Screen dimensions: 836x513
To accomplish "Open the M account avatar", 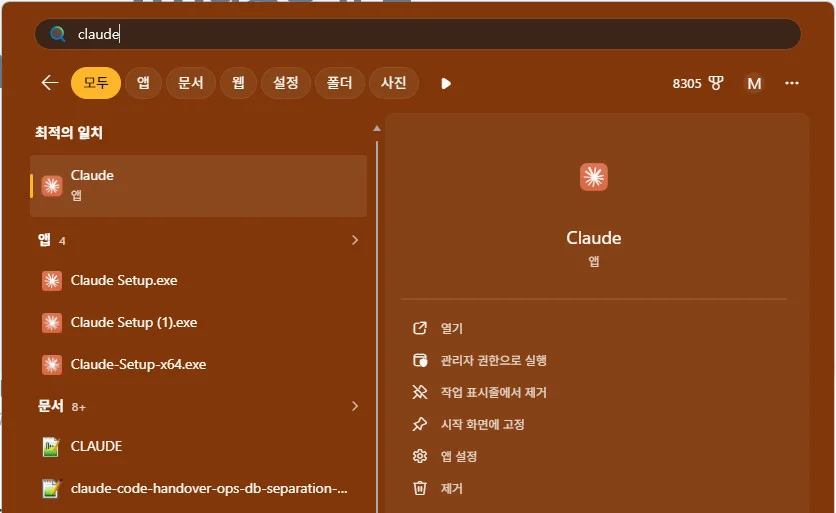I will click(754, 83).
